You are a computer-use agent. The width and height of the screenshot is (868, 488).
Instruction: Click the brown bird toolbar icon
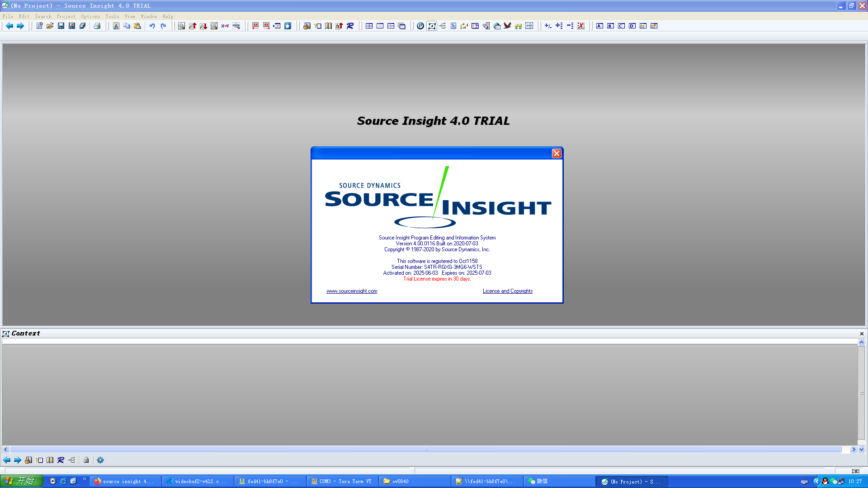508,26
